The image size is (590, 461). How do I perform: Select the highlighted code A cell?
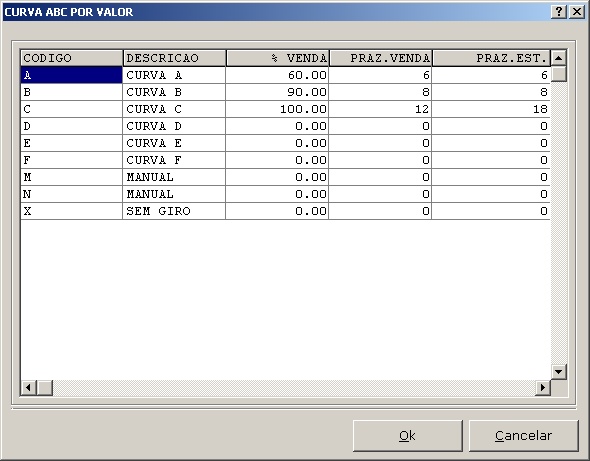tap(71, 75)
